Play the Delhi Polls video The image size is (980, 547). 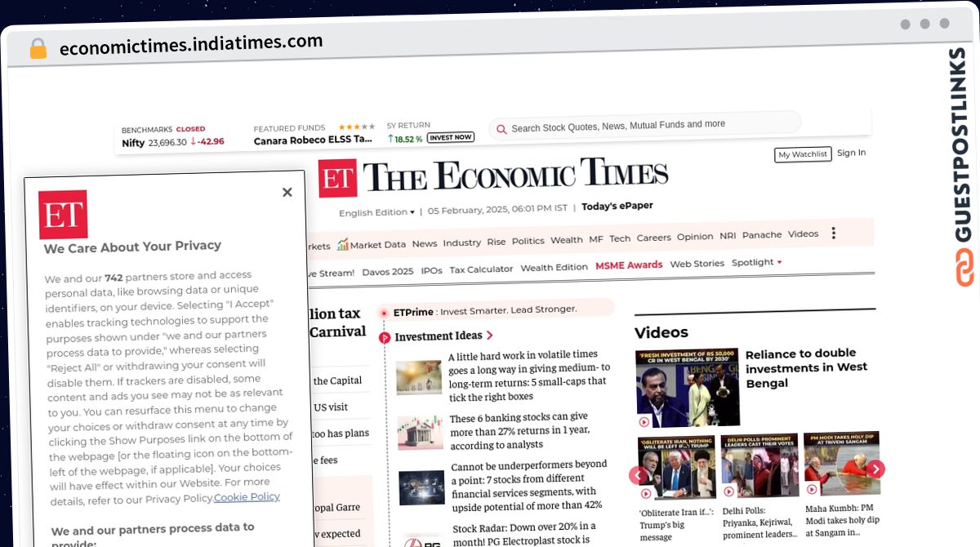pos(728,491)
